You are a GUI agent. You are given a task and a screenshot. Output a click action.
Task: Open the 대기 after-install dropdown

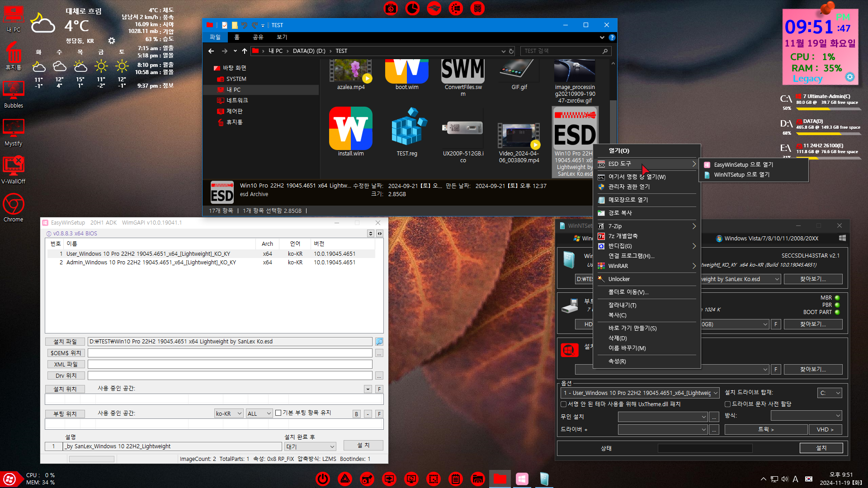pyautogui.click(x=311, y=446)
